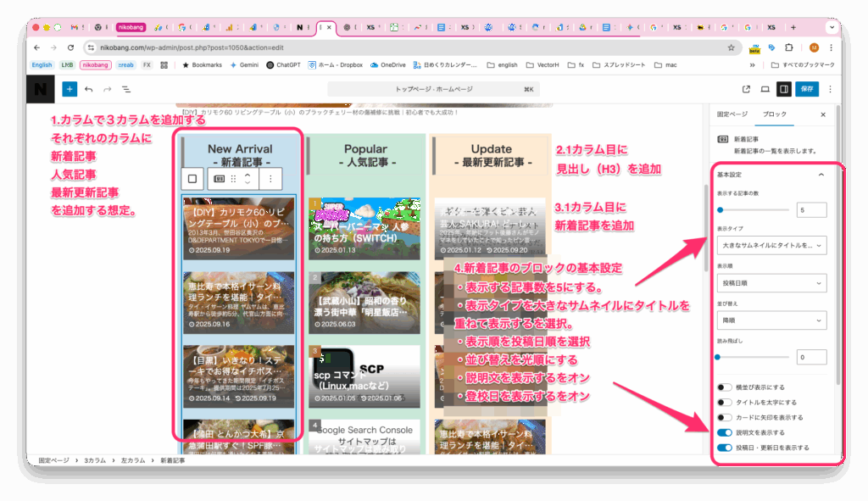
Task: Switch to the 固定ページ tab
Action: pyautogui.click(x=732, y=114)
